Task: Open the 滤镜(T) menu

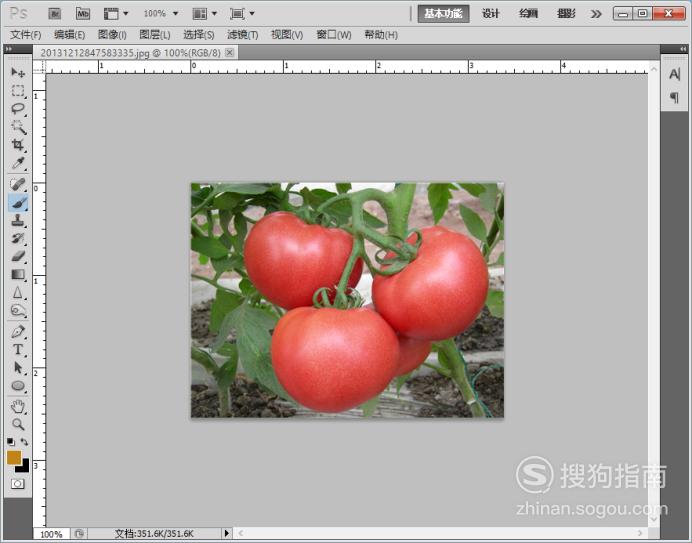Action: tap(243, 34)
